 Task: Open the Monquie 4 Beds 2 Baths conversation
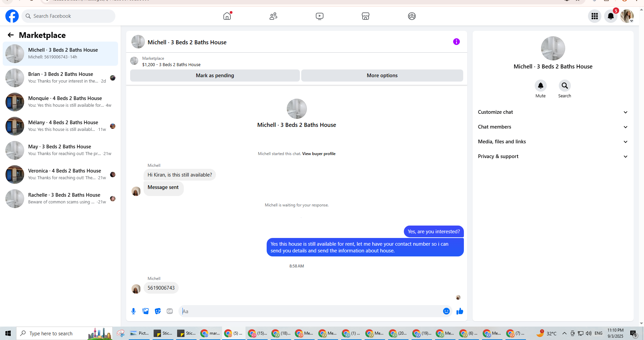(60, 102)
